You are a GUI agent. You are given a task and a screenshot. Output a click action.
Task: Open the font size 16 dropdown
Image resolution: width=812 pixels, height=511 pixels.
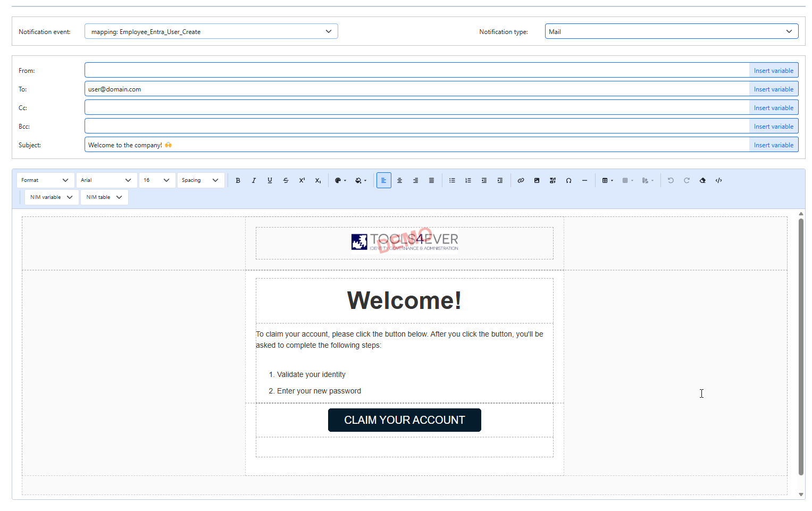pos(157,180)
